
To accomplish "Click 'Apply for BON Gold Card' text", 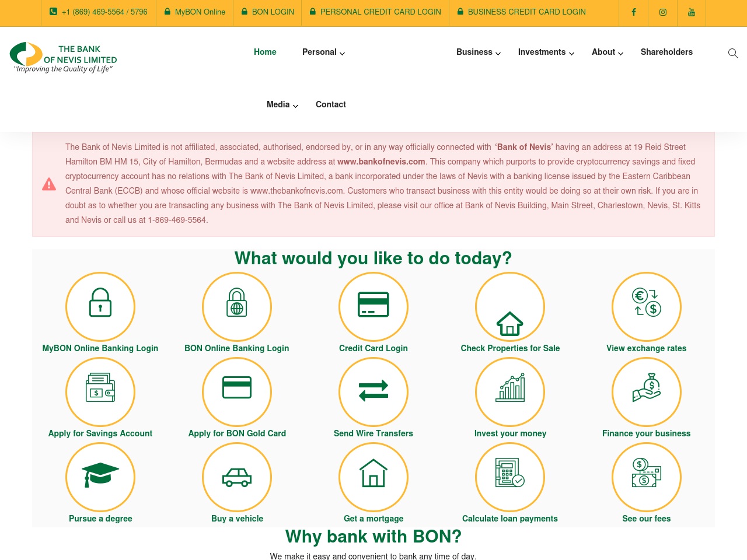I will (237, 433).
